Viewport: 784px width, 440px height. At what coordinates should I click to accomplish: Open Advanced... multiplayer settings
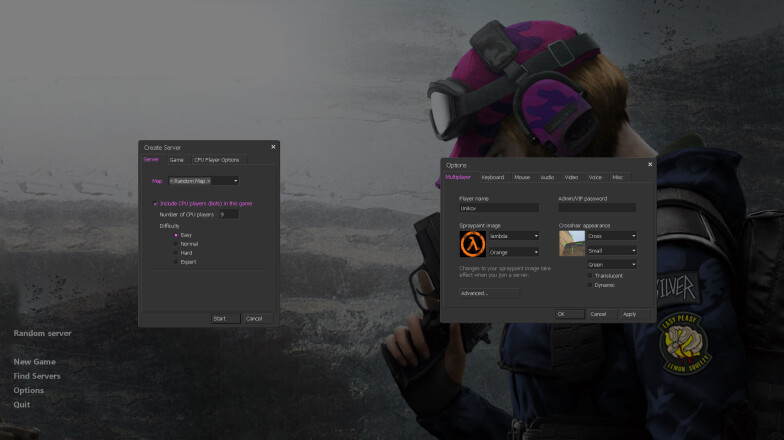pyautogui.click(x=489, y=294)
